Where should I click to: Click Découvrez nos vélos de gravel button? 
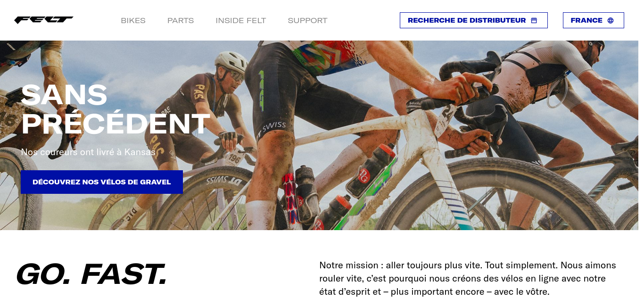[x=102, y=182]
